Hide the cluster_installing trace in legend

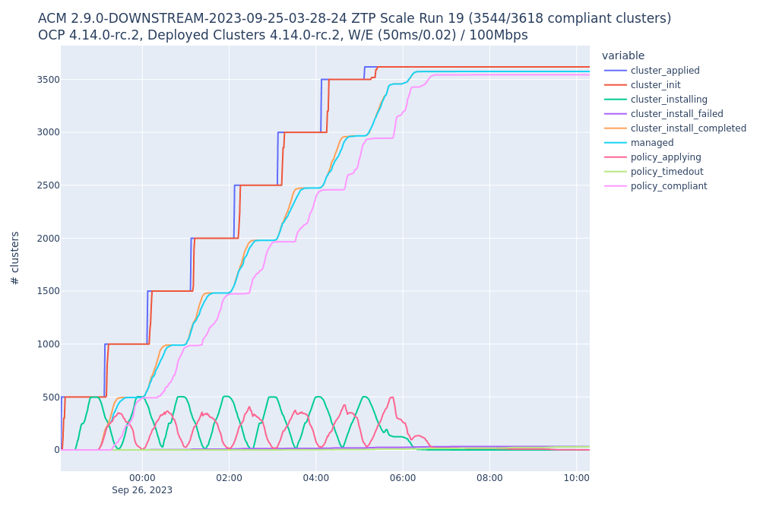click(655, 100)
